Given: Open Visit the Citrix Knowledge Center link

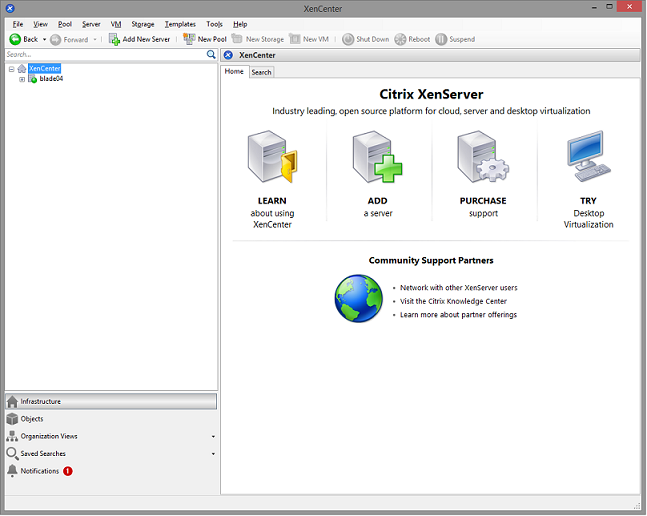Looking at the screenshot, I should coord(453,302).
